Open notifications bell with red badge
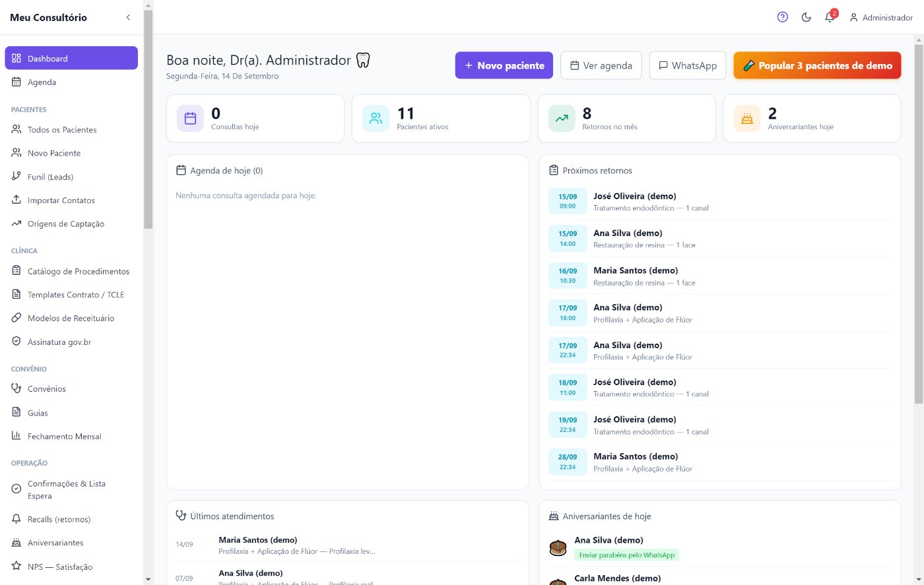924x585 pixels. [830, 16]
